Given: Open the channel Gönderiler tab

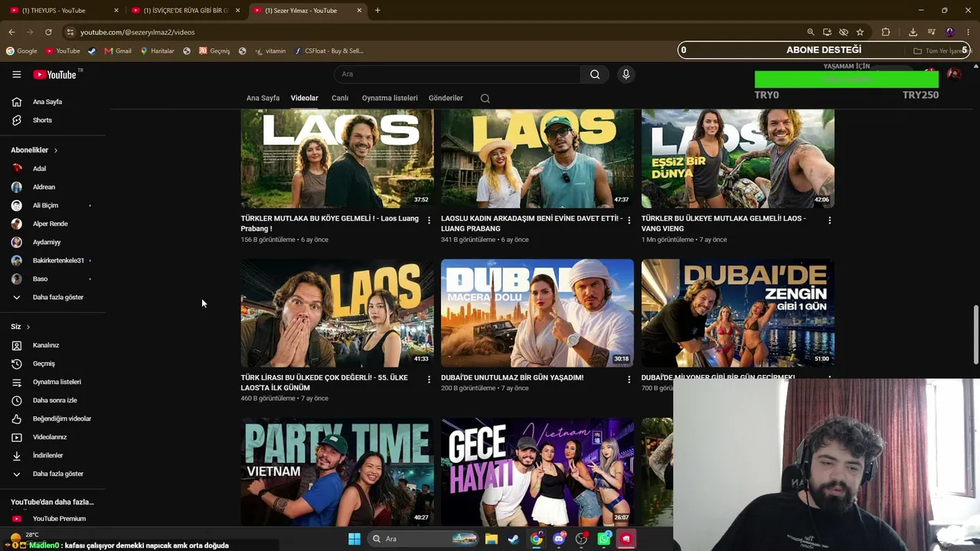Looking at the screenshot, I should pos(446,98).
